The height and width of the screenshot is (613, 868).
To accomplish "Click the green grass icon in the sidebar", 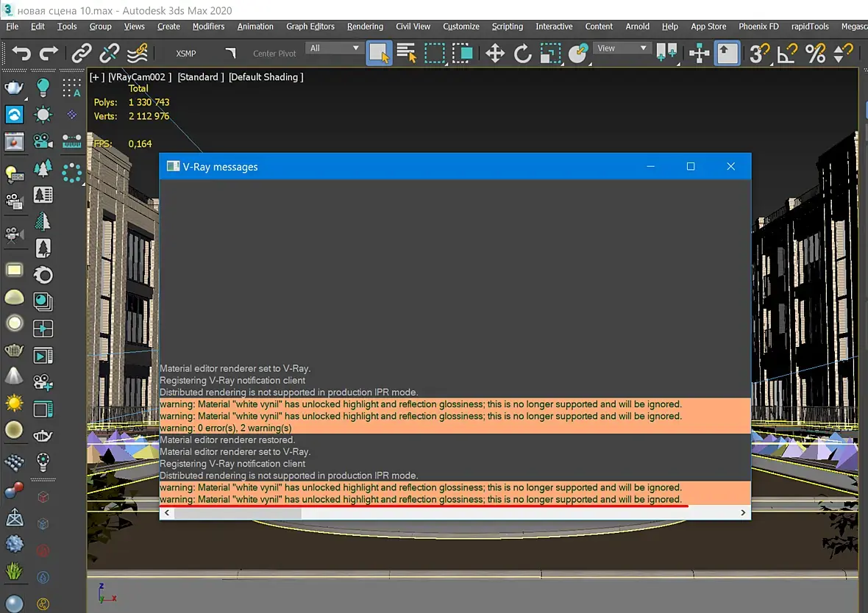I will [x=14, y=570].
